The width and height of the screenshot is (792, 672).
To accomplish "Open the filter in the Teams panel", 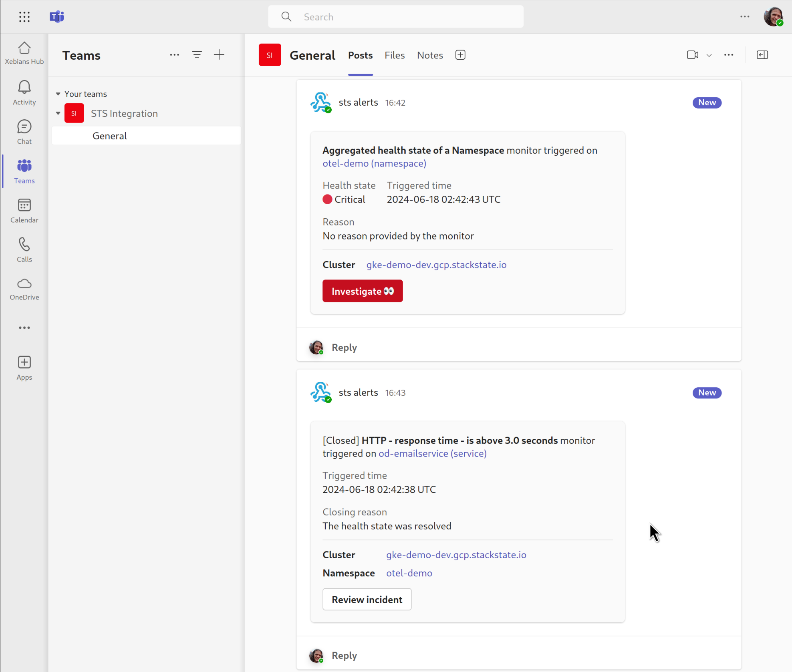I will tap(197, 54).
